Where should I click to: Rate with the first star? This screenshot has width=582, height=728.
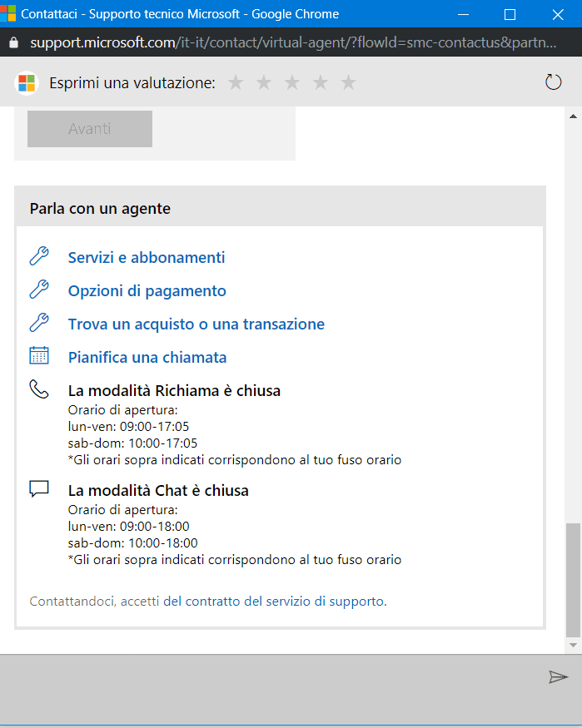(x=236, y=82)
